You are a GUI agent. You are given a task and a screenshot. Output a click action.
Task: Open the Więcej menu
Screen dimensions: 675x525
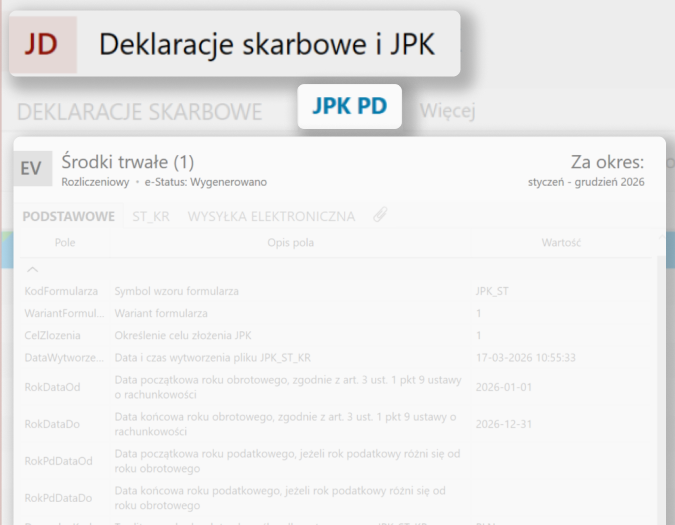point(447,109)
